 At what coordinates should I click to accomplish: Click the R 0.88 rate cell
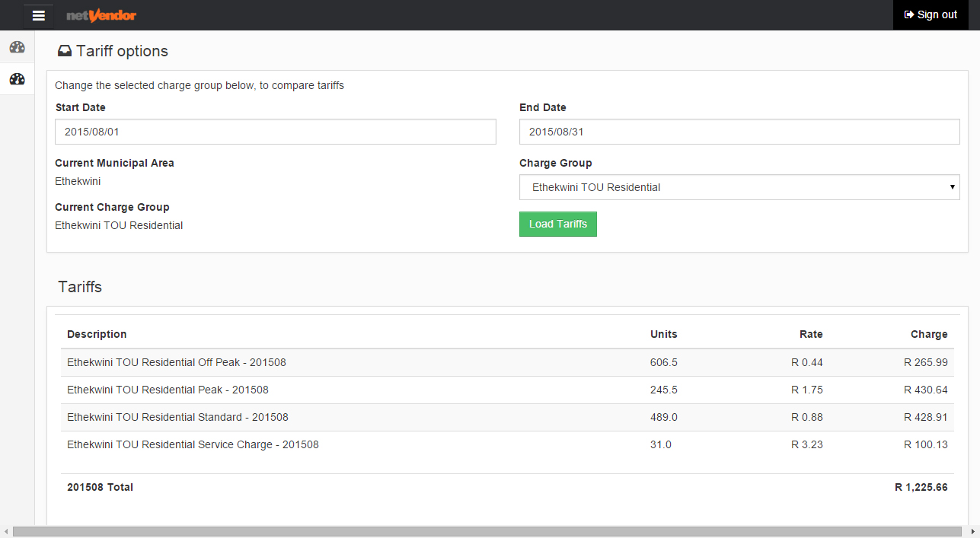pyautogui.click(x=807, y=417)
